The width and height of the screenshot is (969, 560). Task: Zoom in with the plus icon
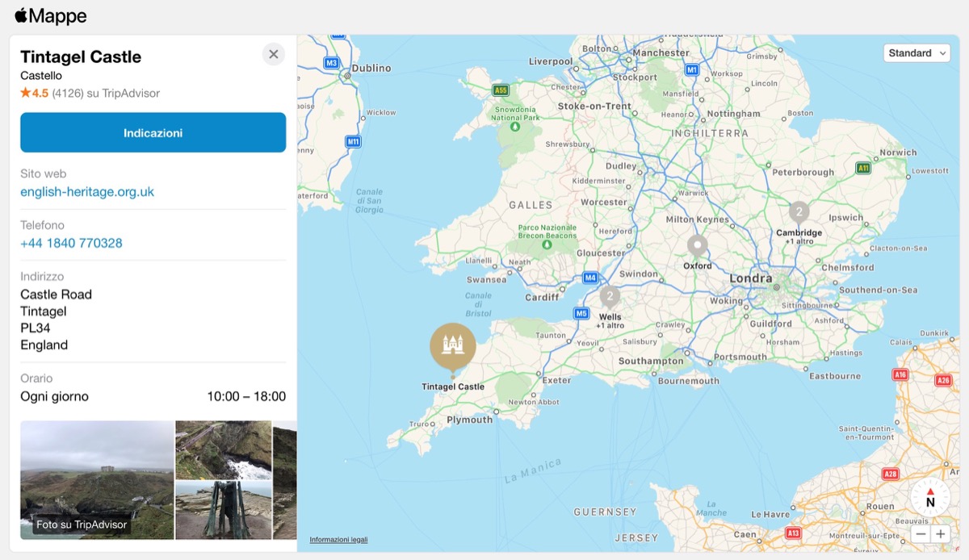pyautogui.click(x=942, y=533)
